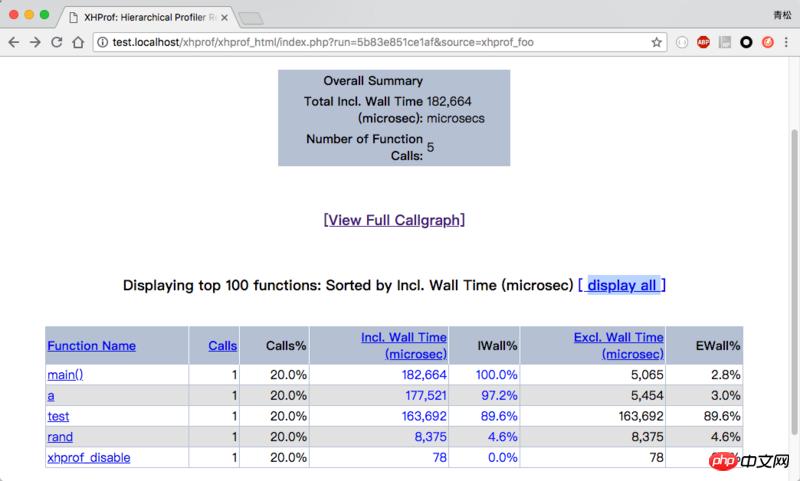This screenshot has height=481, width=800.
Task: Open a new browser tab
Action: point(250,16)
